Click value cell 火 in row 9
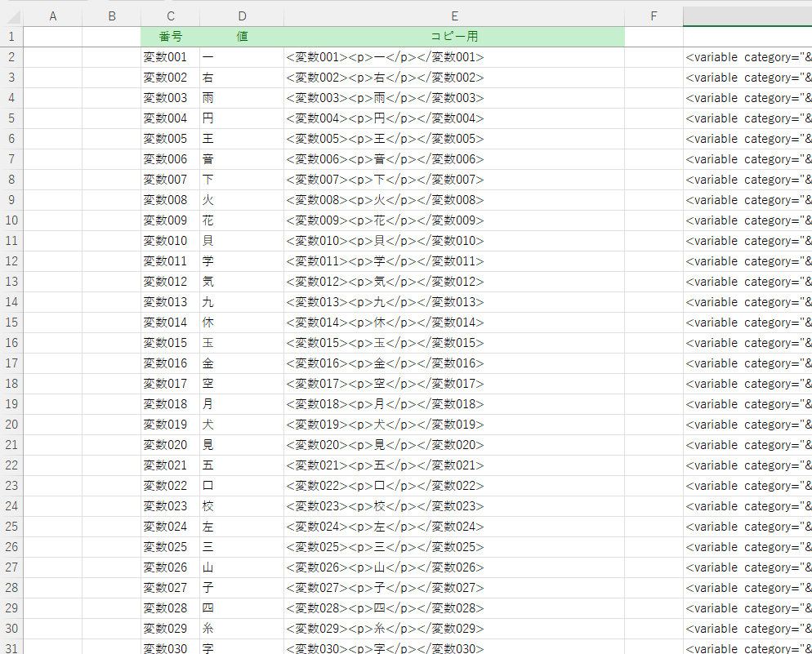Screen dimensions: 812x654 click(242, 200)
